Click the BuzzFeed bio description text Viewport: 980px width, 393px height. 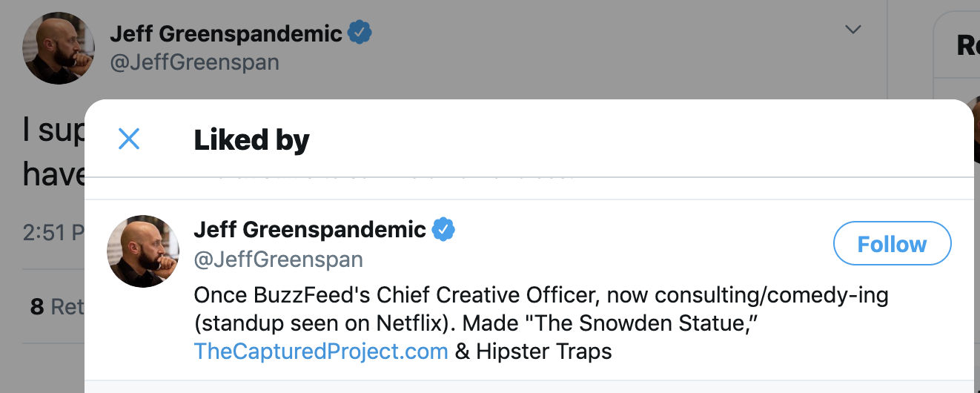540,296
